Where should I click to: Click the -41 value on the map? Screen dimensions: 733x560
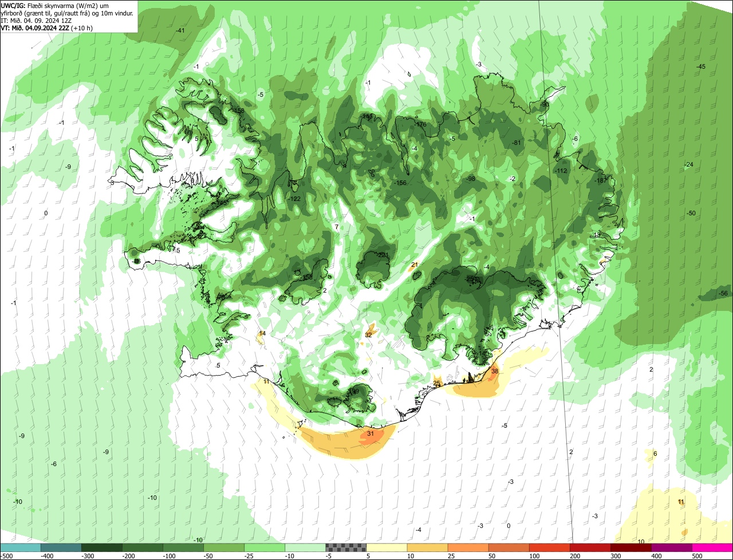pyautogui.click(x=180, y=30)
